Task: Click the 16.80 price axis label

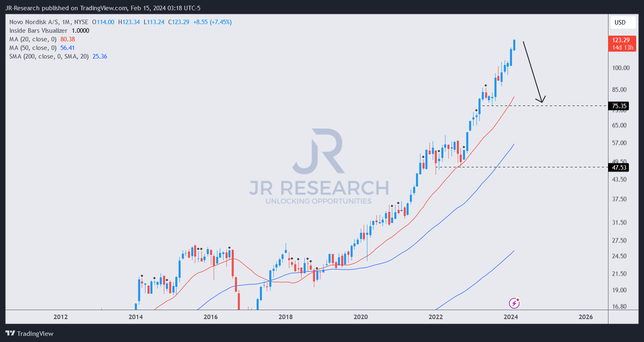Action: [x=619, y=306]
